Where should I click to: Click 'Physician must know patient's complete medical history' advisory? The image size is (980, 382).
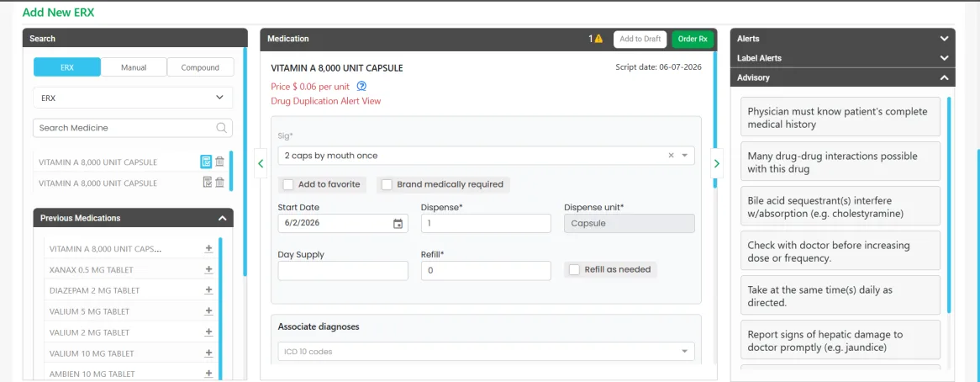(x=840, y=117)
